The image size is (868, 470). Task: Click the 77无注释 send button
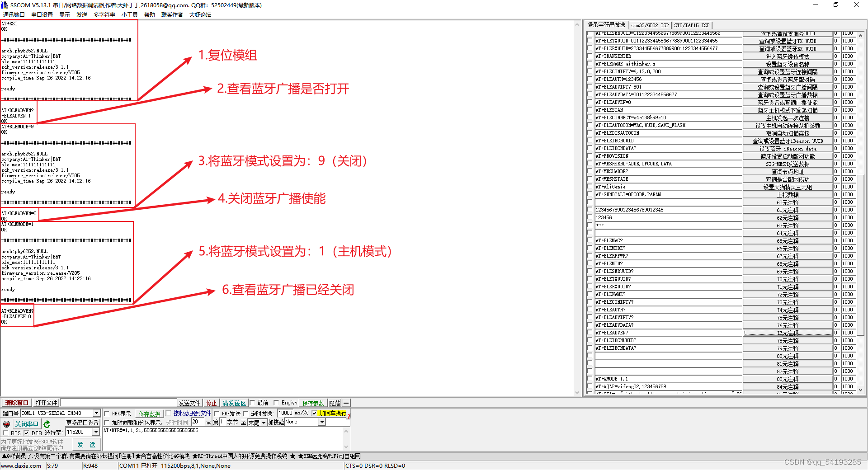(x=788, y=333)
